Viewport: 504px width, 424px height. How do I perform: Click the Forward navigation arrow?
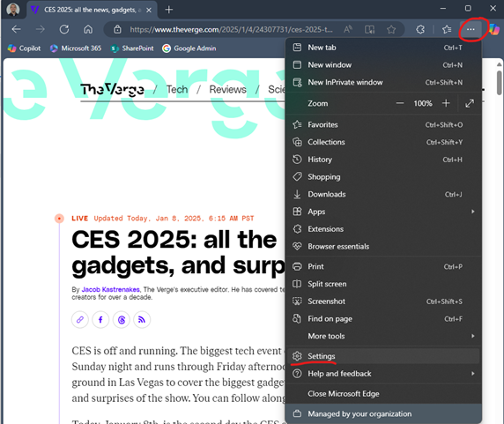(x=41, y=30)
